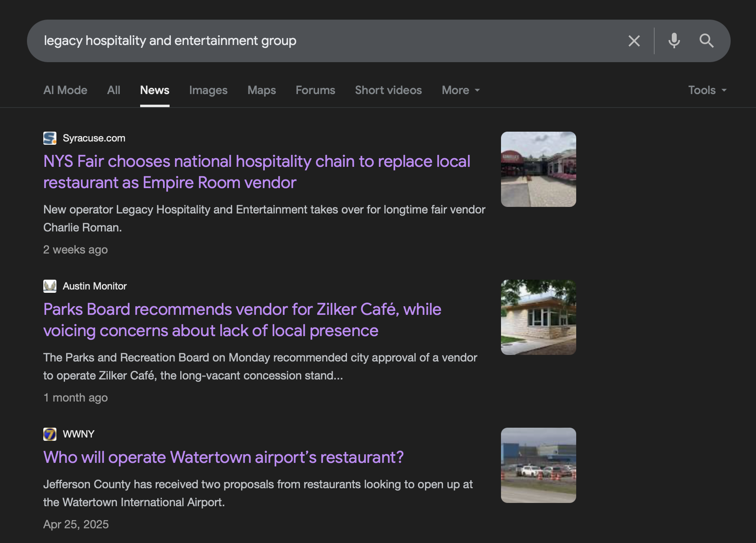Screen dimensions: 756x543
Task: Open Parks Board Zilker Café article
Action: click(242, 320)
